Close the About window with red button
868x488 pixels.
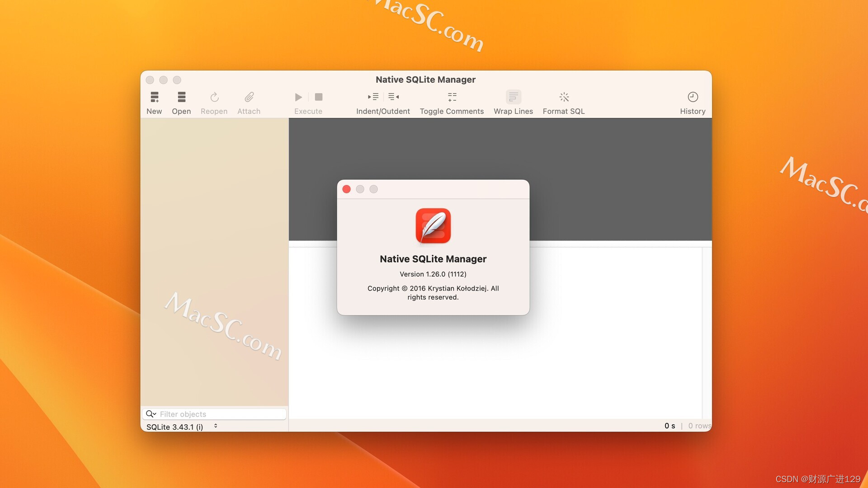click(x=347, y=189)
